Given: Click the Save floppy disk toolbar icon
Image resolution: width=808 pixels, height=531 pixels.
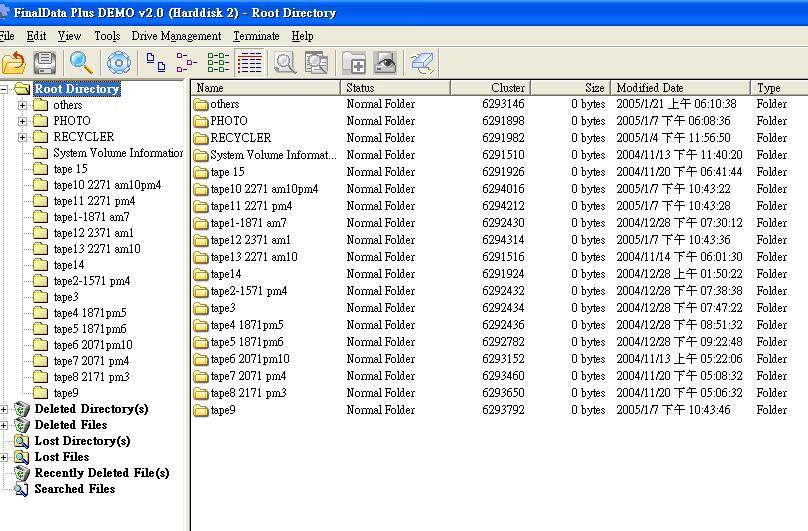Looking at the screenshot, I should coord(45,63).
